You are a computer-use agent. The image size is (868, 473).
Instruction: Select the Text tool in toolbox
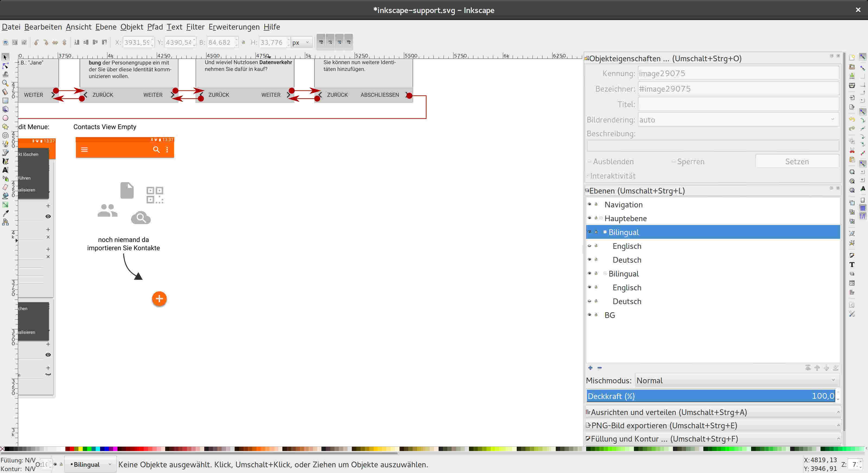point(5,170)
